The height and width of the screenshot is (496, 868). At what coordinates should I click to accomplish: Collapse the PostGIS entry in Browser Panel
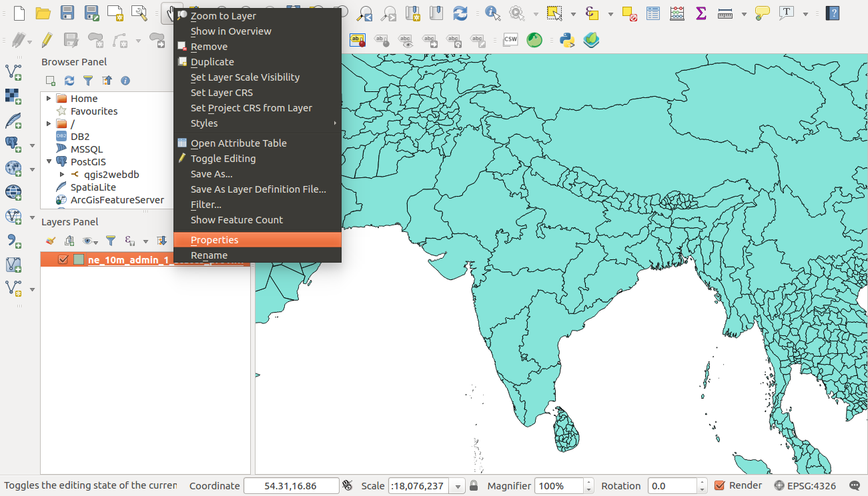point(49,161)
